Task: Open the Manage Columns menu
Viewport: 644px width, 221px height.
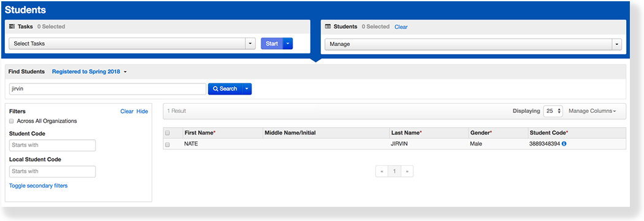Action: [592, 111]
